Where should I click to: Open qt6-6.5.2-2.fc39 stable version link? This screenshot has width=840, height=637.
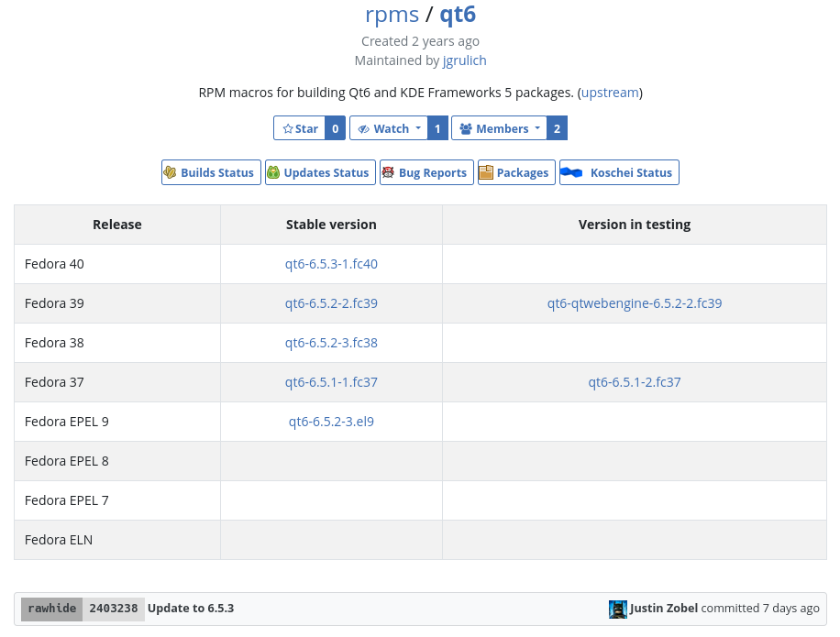point(331,303)
